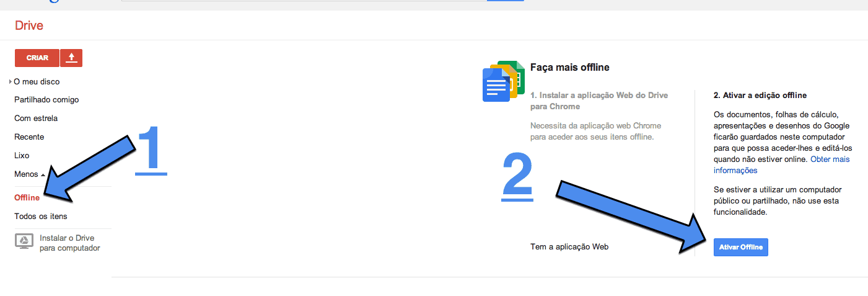Image resolution: width=868 pixels, height=296 pixels.
Task: Click Instalar o Drive para computador link
Action: 69,243
